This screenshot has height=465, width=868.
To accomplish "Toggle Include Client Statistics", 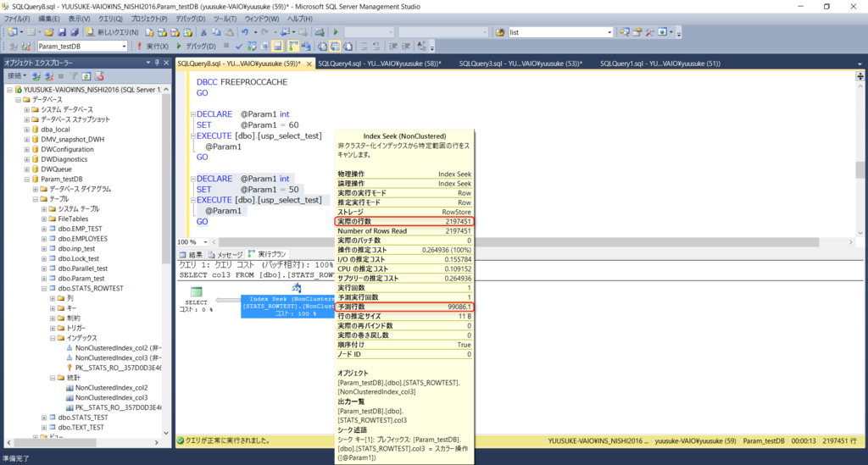I will point(306,47).
